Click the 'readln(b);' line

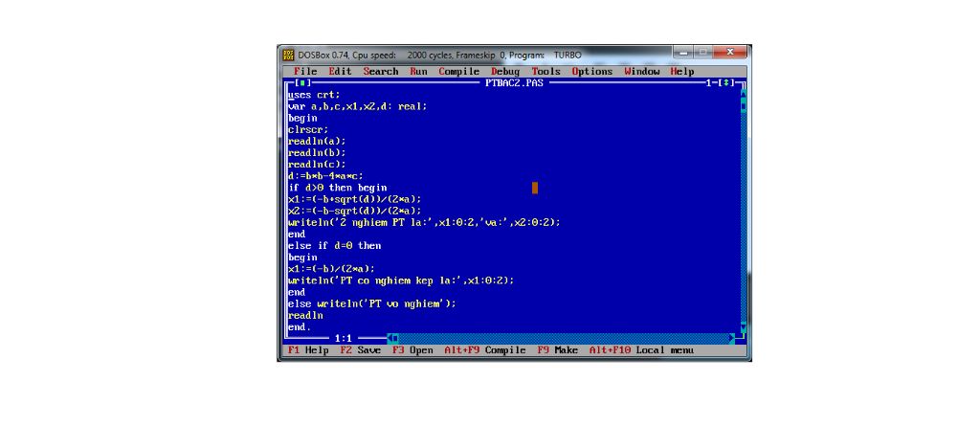point(318,152)
